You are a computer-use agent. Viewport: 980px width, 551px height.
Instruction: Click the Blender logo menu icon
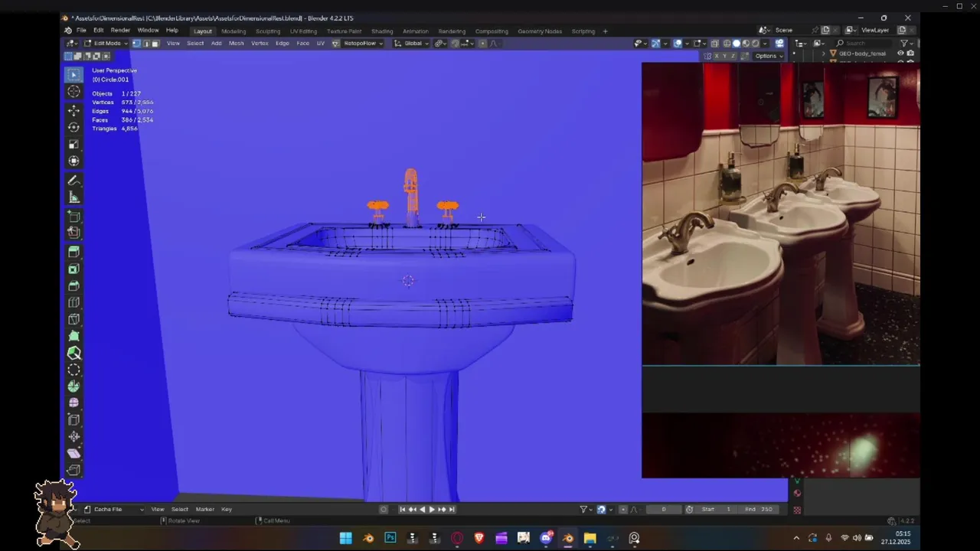point(68,31)
